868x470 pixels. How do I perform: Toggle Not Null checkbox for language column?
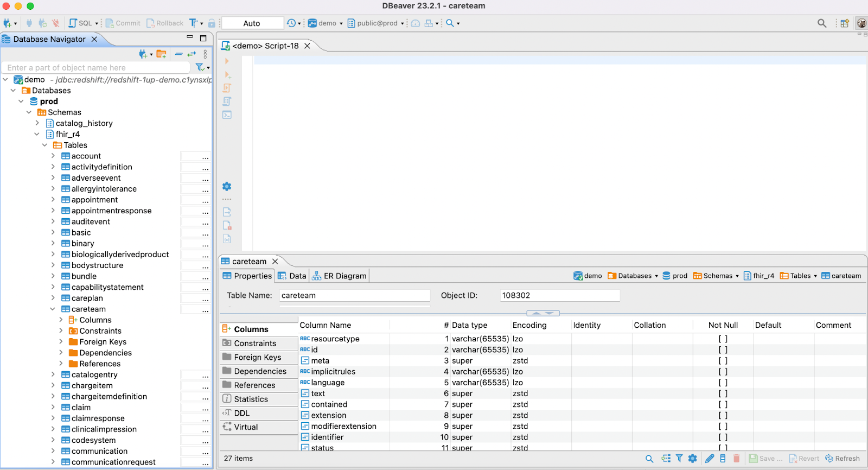tap(723, 383)
